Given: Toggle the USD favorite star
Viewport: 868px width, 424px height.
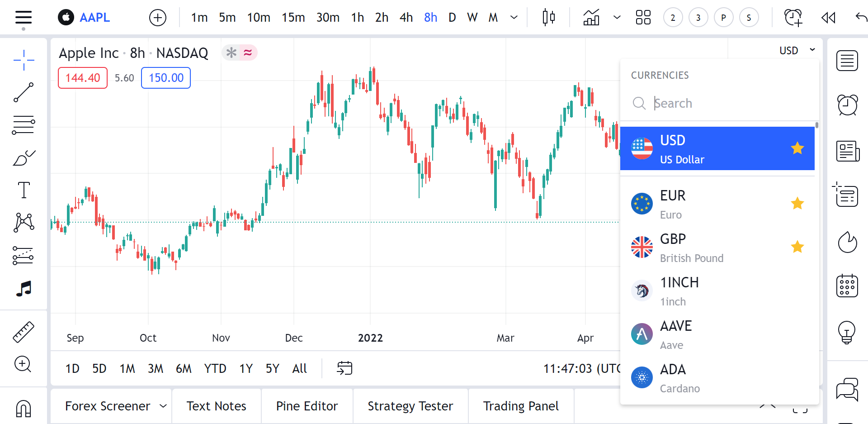Looking at the screenshot, I should click(x=797, y=148).
